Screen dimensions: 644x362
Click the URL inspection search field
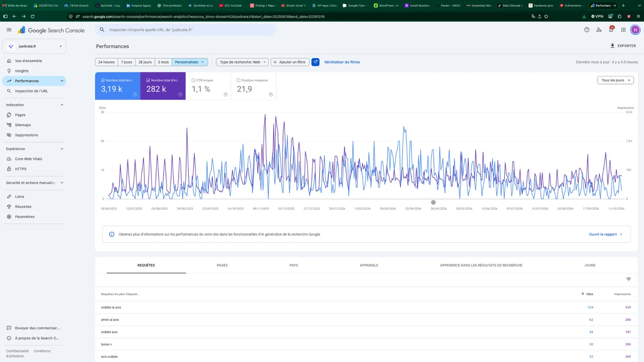click(186, 30)
